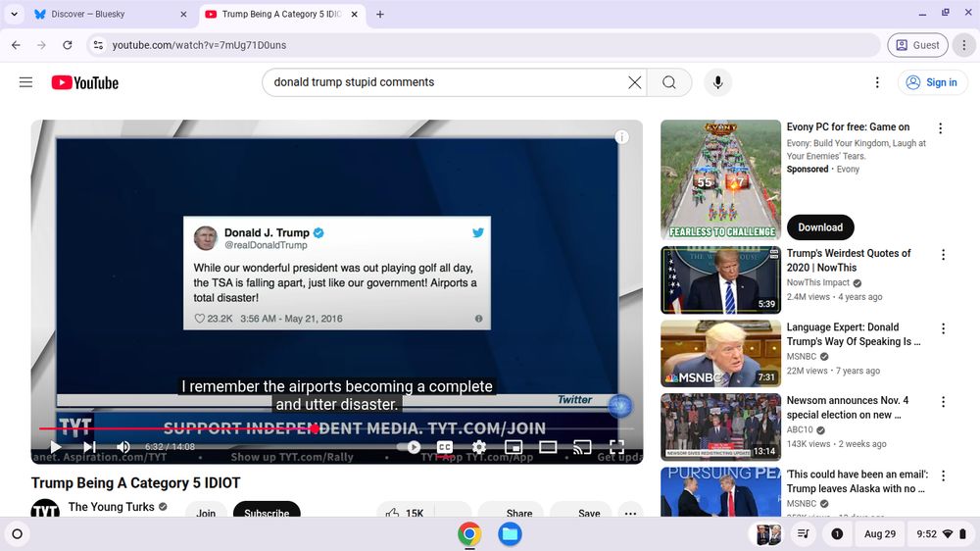Open MSNBC channel under Language Expert video
The width and height of the screenshot is (980, 551).
[802, 357]
